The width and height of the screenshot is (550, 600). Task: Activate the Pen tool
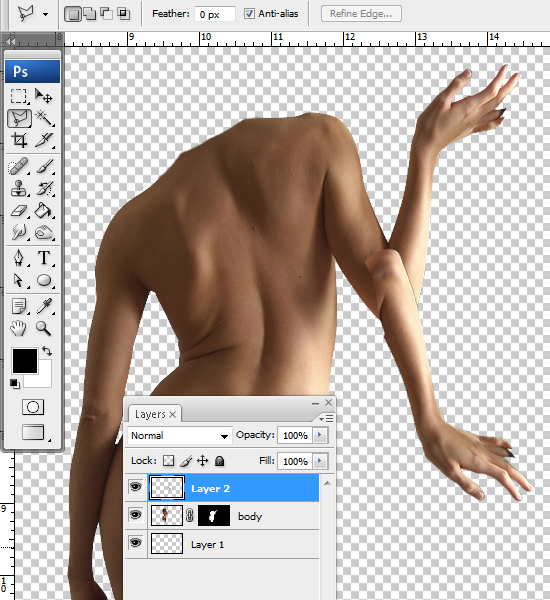pos(19,258)
